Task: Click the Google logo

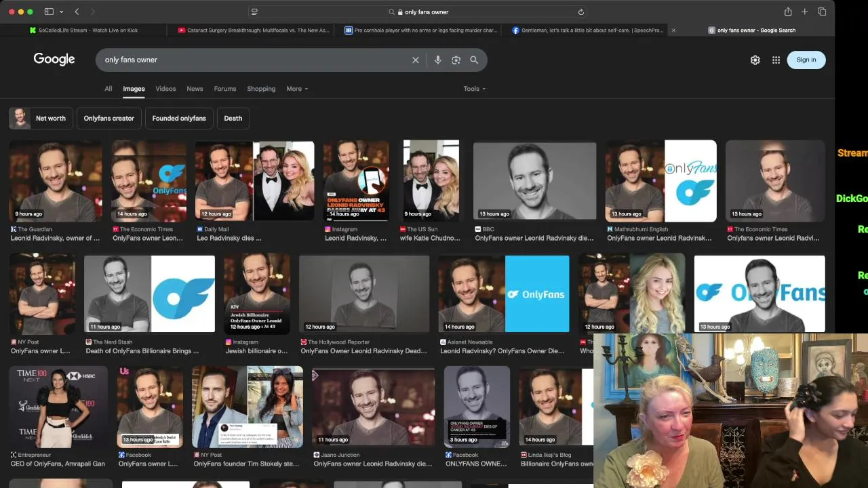Action: (54, 60)
